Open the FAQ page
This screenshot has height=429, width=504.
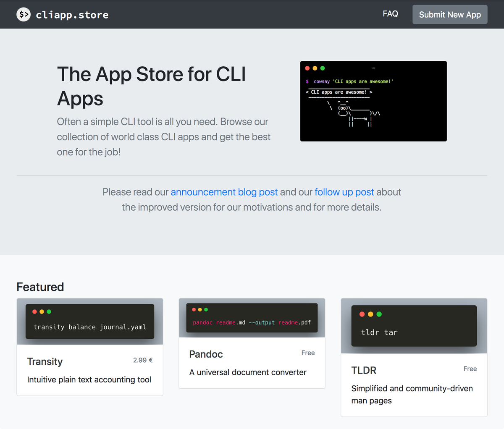390,14
